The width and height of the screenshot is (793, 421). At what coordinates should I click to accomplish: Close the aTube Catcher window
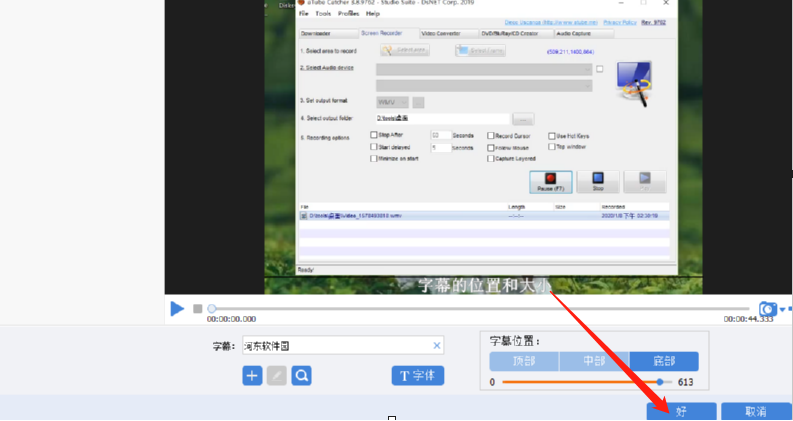667,3
